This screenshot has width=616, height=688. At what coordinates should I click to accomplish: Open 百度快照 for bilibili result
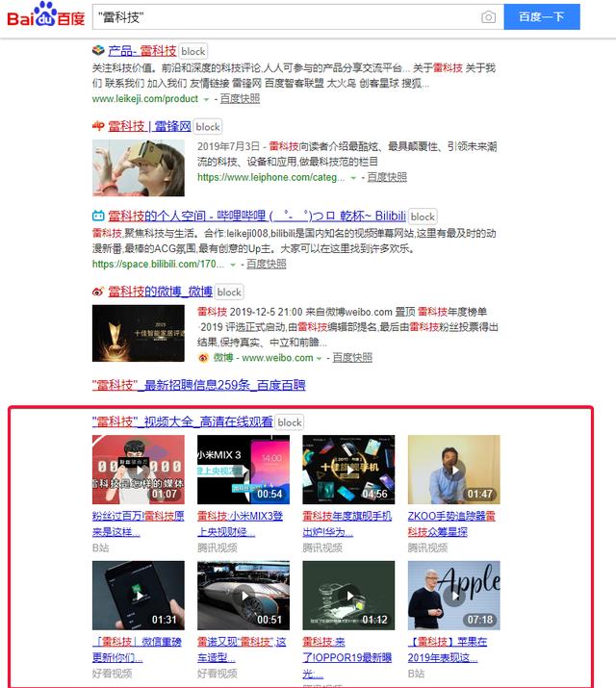click(267, 265)
